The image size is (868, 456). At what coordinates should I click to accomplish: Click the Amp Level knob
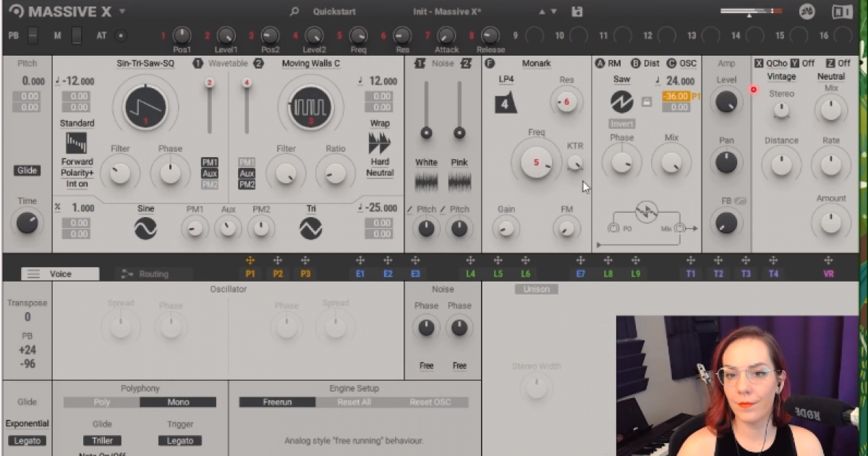(x=726, y=102)
